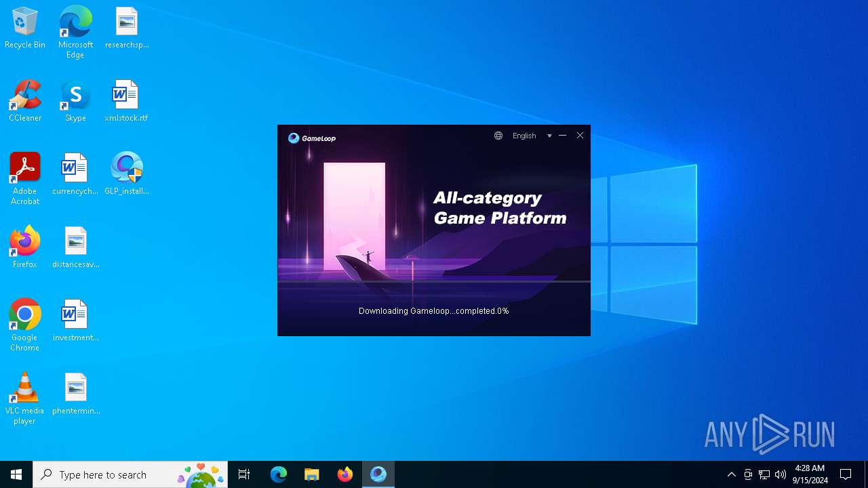
Task: Click the GameLoop logo in the installer
Action: pyautogui.click(x=312, y=138)
